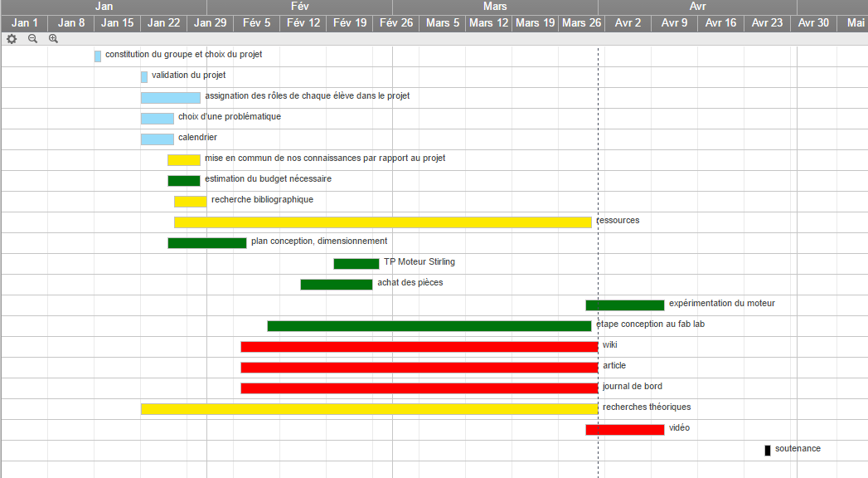The width and height of the screenshot is (868, 478).
Task: Click the green achat des pièces bar
Action: click(336, 284)
